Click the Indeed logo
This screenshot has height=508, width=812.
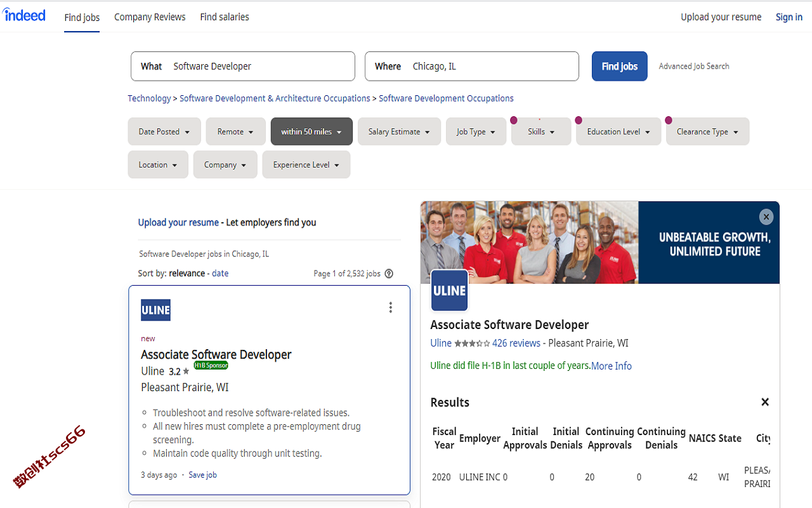[23, 15]
